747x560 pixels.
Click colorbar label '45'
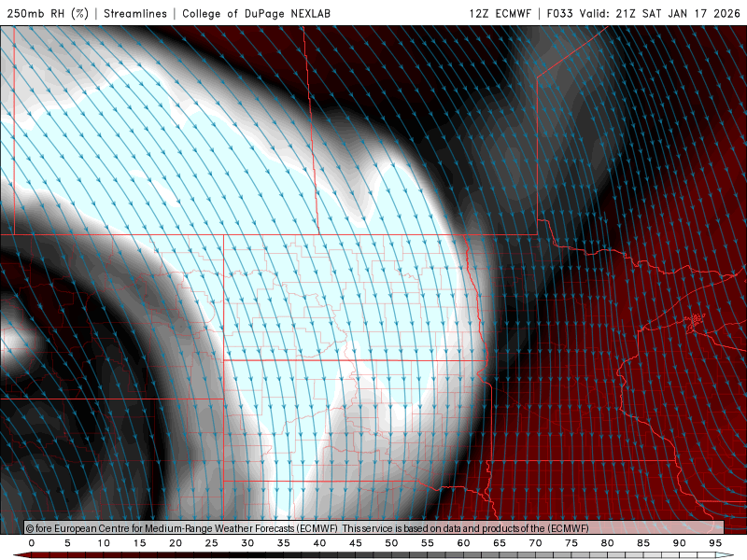point(356,543)
